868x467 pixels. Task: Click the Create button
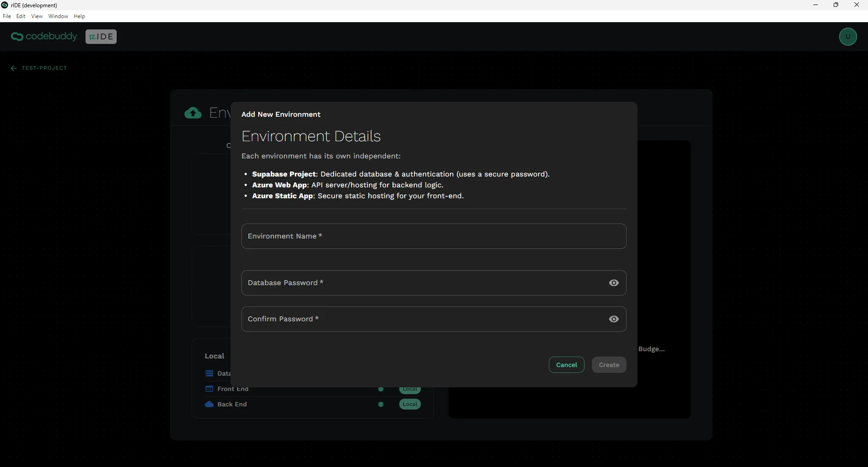click(x=609, y=365)
